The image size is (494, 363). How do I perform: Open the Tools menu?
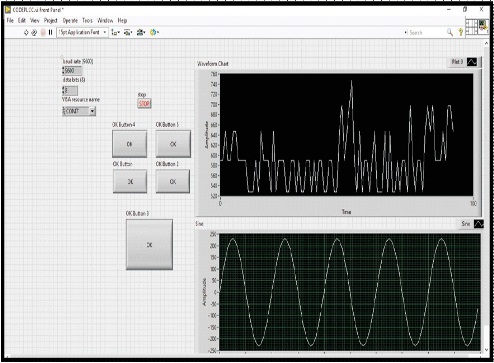pos(87,21)
